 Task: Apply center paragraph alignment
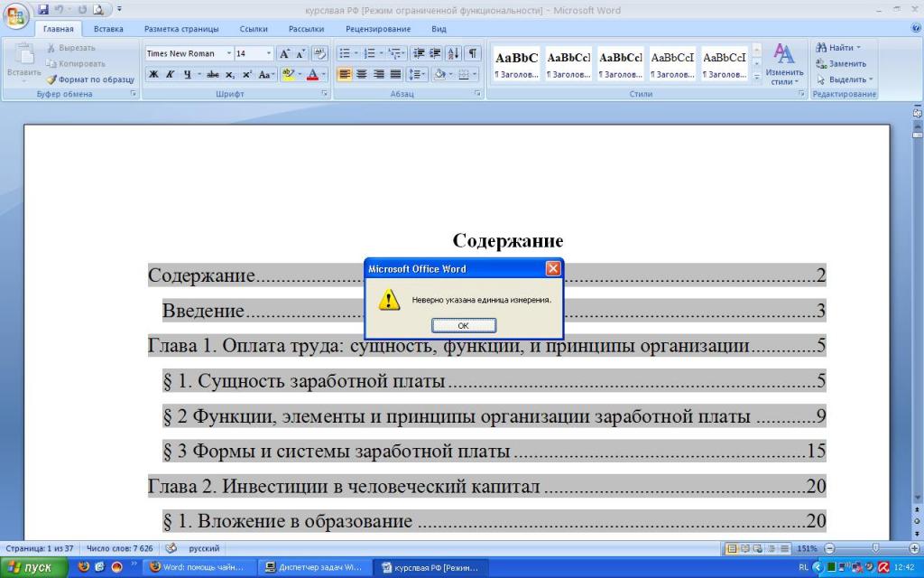click(x=362, y=75)
